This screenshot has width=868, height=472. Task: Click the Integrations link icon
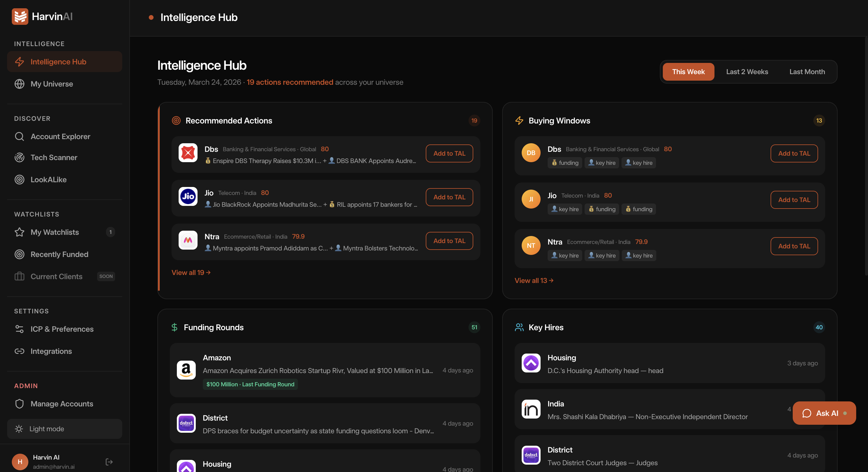tap(19, 351)
